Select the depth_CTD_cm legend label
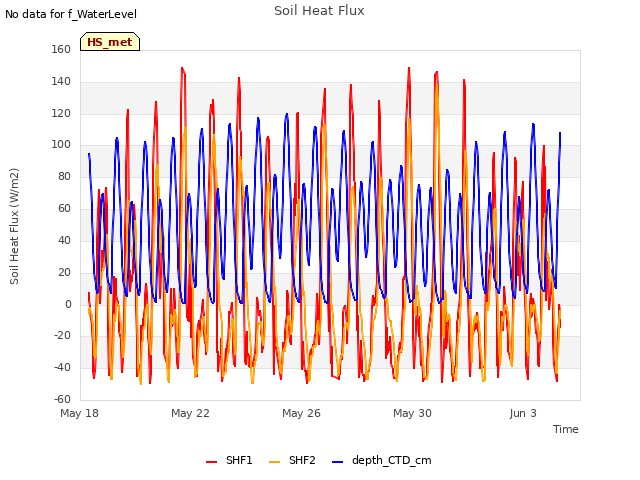The image size is (640, 480). tap(391, 461)
